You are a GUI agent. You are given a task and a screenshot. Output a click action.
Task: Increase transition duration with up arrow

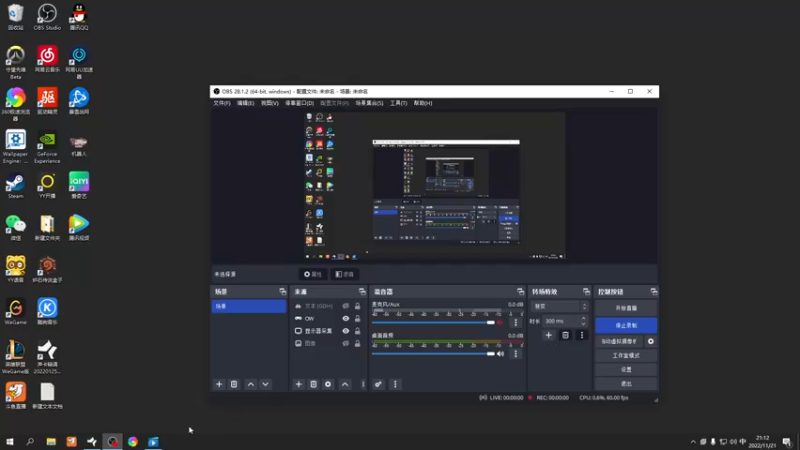point(584,318)
